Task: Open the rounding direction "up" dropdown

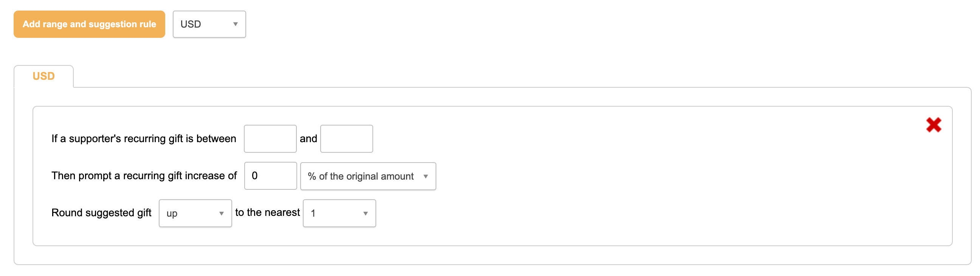Action: coord(195,213)
